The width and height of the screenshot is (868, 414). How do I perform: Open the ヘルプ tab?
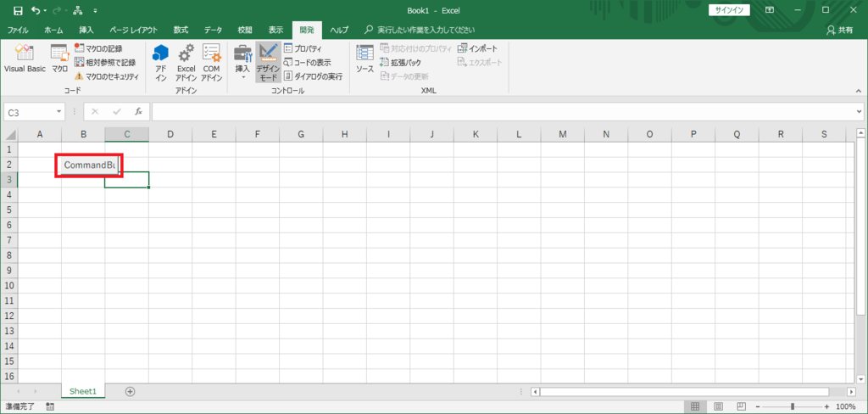click(x=339, y=30)
